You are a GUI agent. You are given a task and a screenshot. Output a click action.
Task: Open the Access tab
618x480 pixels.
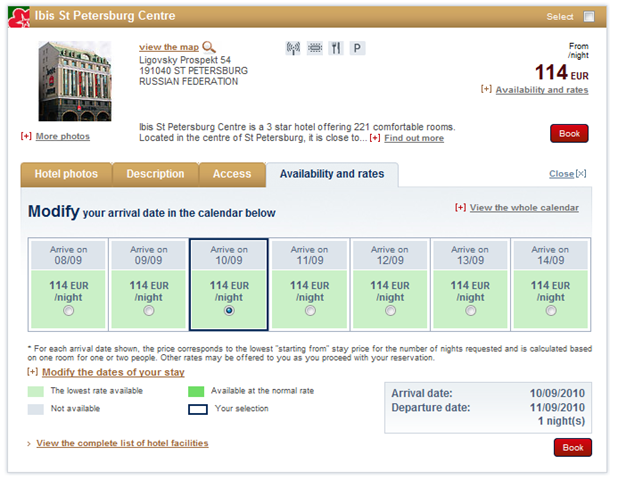point(232,174)
